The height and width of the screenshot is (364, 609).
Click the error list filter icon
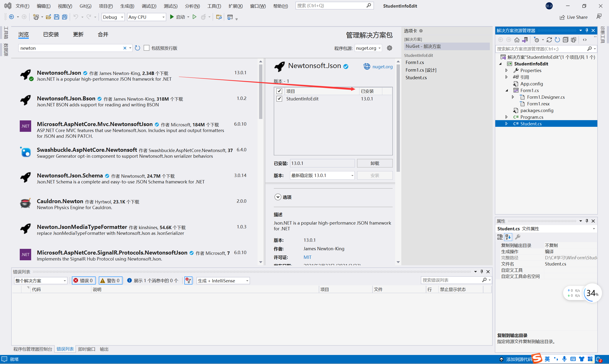pos(187,280)
